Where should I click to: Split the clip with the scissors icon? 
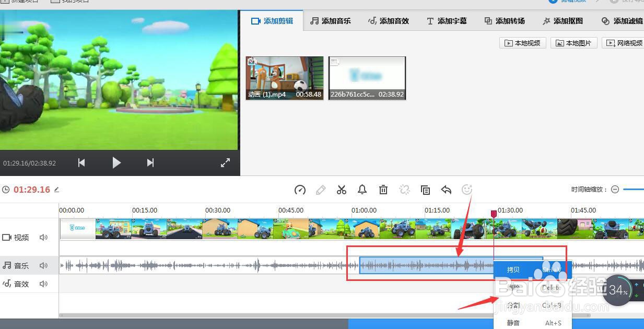(342, 190)
